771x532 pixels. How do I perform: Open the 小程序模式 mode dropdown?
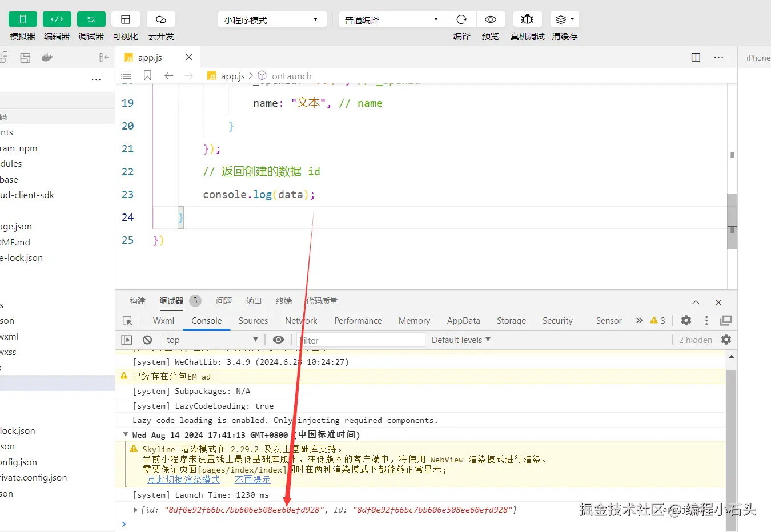(x=272, y=19)
